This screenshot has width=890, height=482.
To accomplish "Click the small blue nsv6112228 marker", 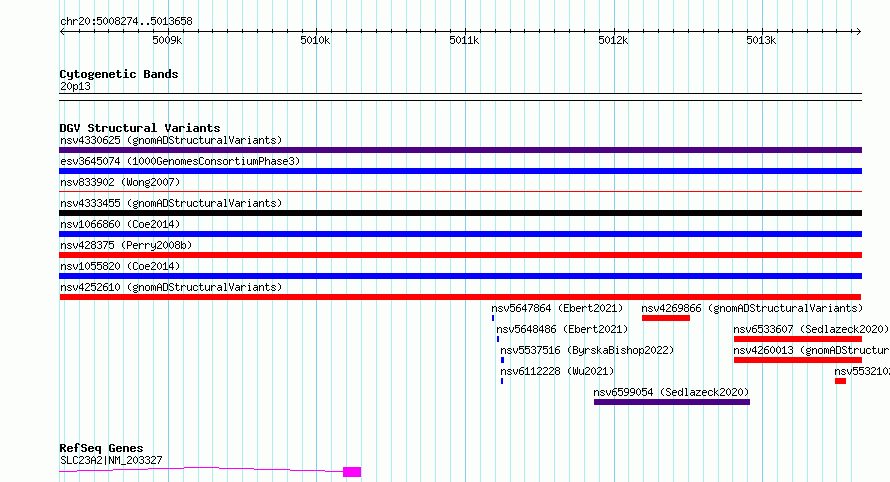I will pos(502,381).
